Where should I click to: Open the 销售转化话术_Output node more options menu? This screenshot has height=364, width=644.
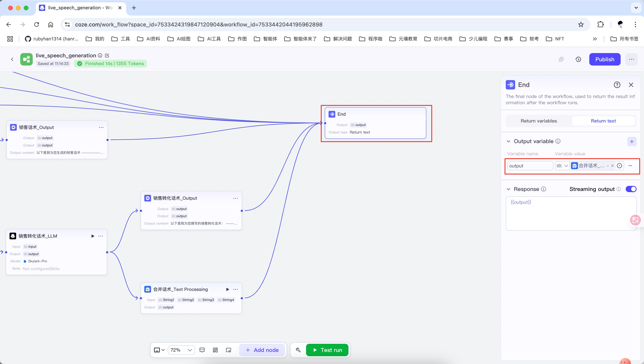click(x=235, y=198)
